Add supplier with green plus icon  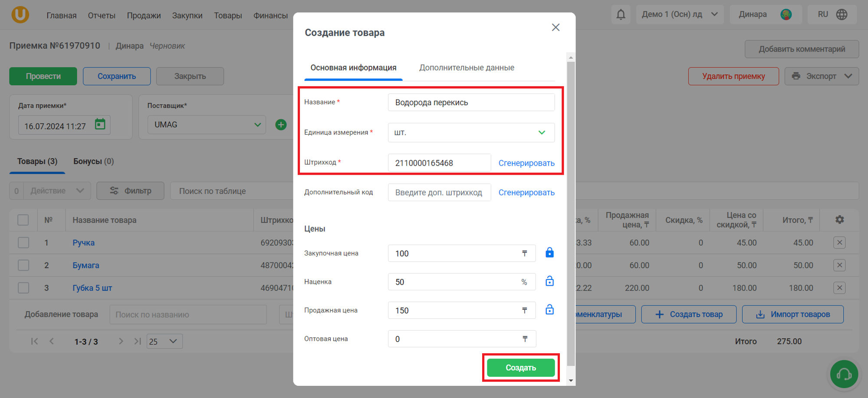(281, 125)
